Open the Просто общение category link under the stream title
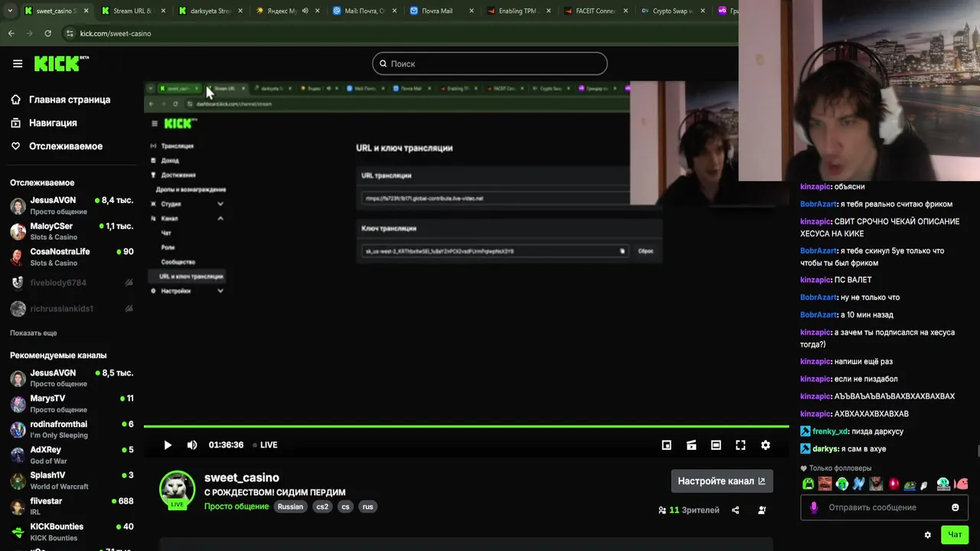 pyautogui.click(x=237, y=507)
